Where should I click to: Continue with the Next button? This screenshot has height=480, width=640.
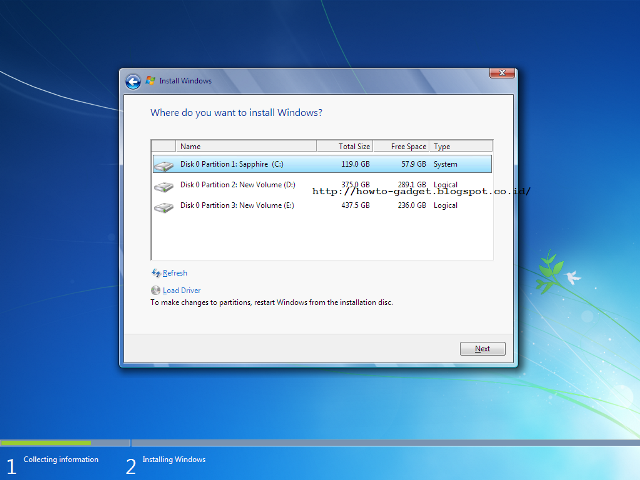pos(482,349)
